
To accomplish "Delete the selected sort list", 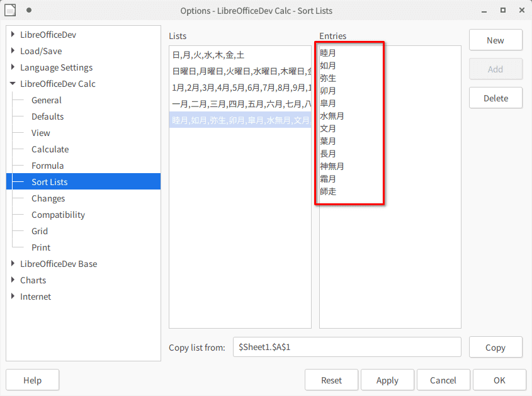I will 495,98.
